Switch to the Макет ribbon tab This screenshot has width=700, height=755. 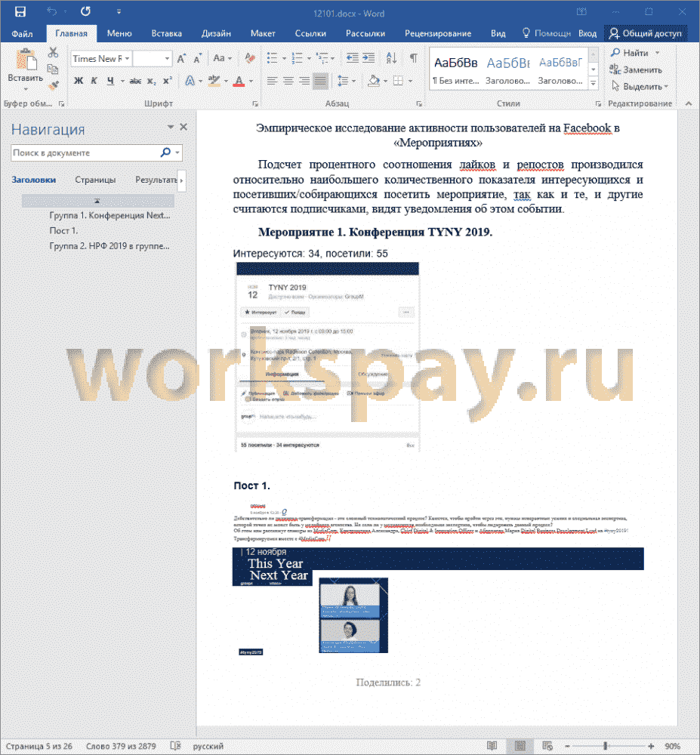263,34
